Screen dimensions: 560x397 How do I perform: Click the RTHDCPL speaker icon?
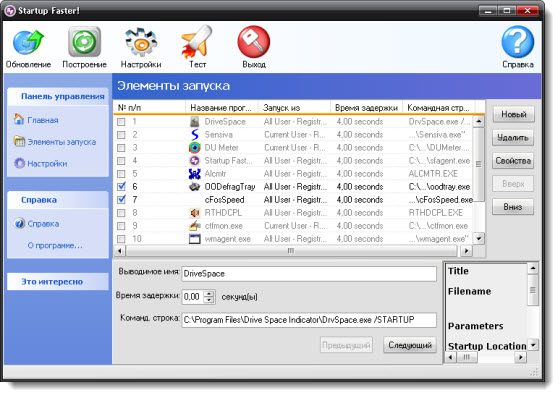tap(194, 213)
